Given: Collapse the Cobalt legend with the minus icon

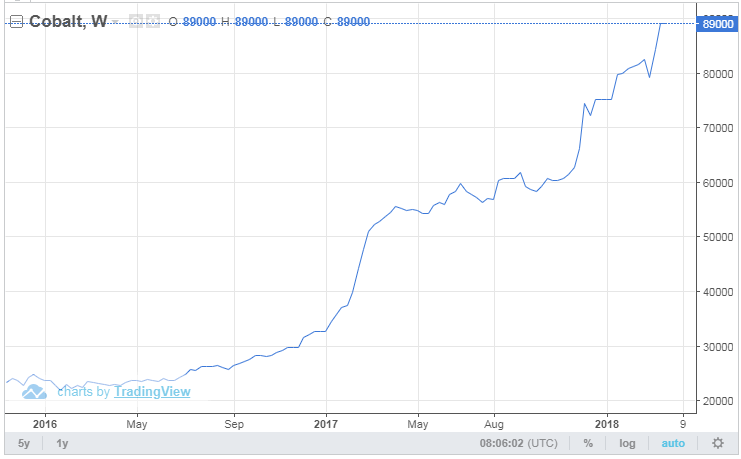Looking at the screenshot, I should coord(16,22).
